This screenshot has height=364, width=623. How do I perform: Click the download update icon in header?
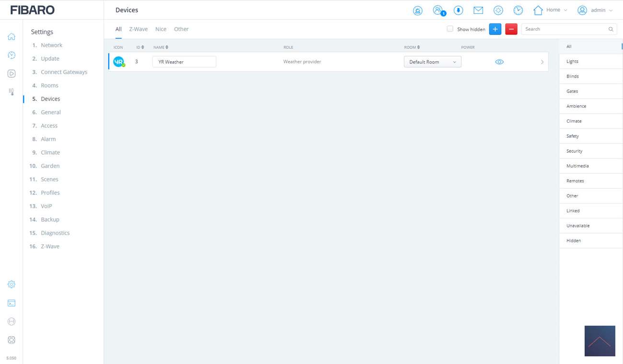[x=458, y=11]
